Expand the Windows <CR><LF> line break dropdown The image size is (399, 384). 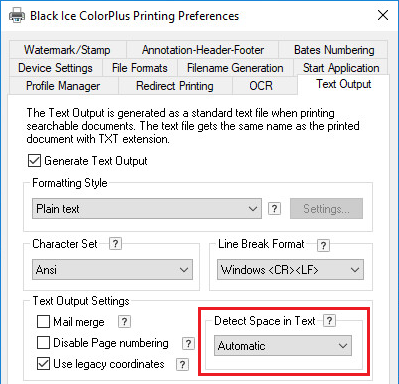coord(290,270)
